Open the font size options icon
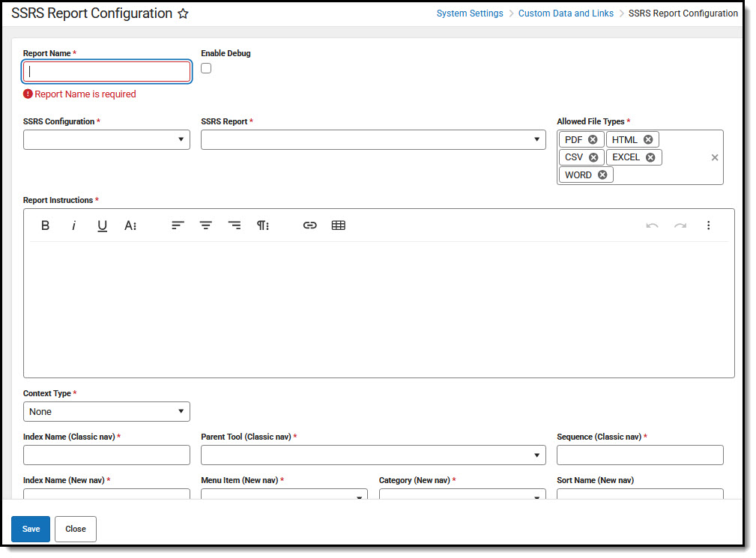756x558 pixels. [130, 225]
